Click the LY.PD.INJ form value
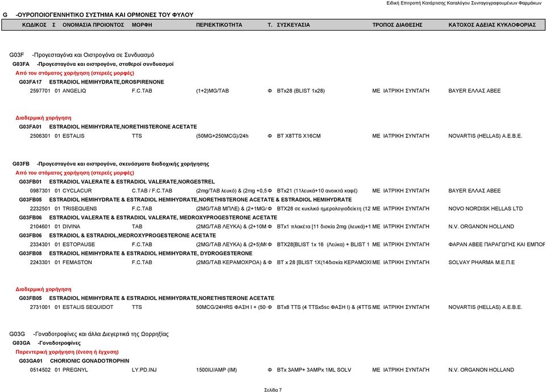This screenshot has height=392, width=546. coord(144,370)
